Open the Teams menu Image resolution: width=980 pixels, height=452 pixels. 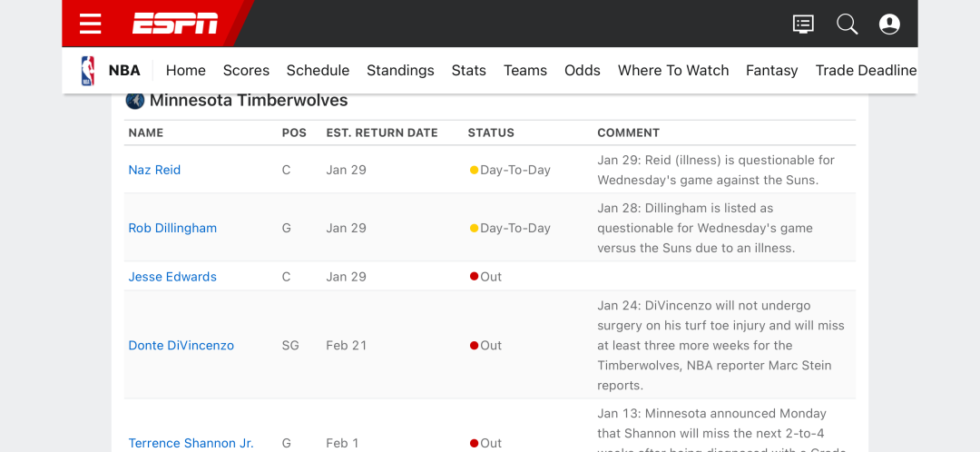click(x=525, y=71)
